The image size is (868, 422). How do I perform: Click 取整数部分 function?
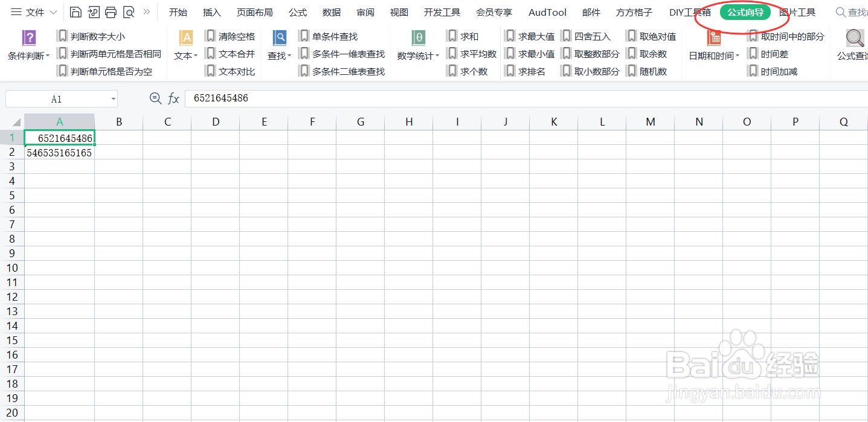pyautogui.click(x=591, y=54)
